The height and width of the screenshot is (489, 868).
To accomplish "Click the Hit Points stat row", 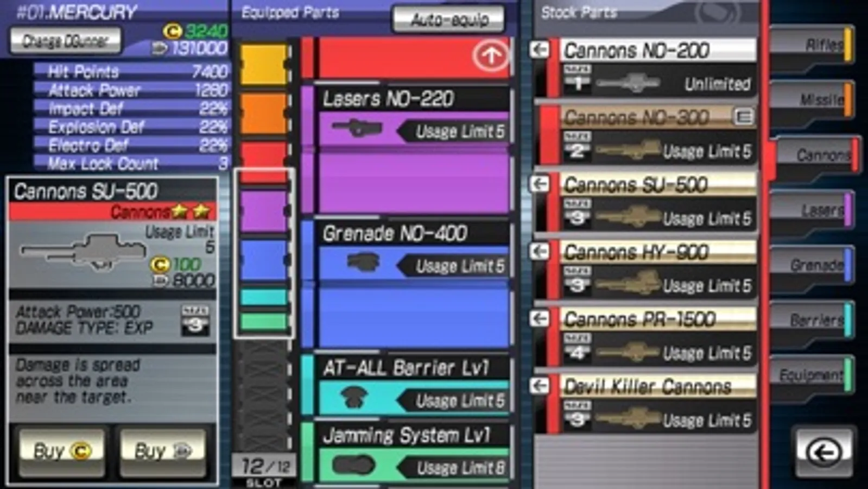I will (131, 71).
